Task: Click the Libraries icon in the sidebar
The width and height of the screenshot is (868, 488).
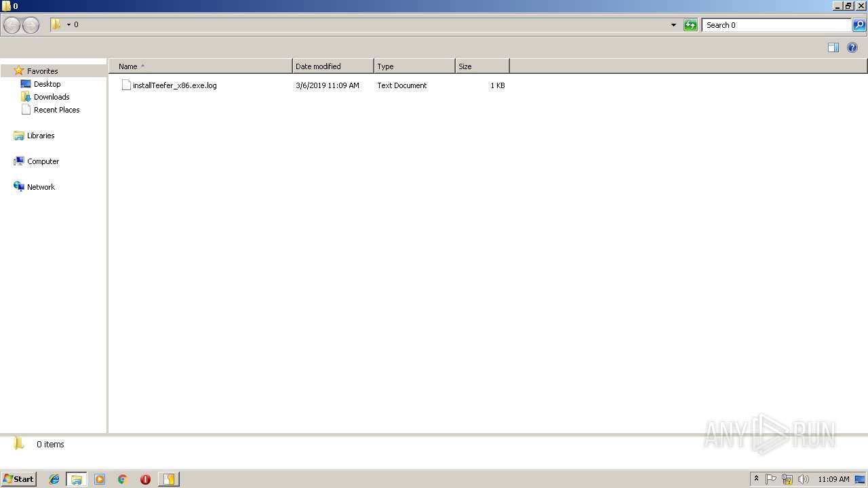Action: (19, 136)
